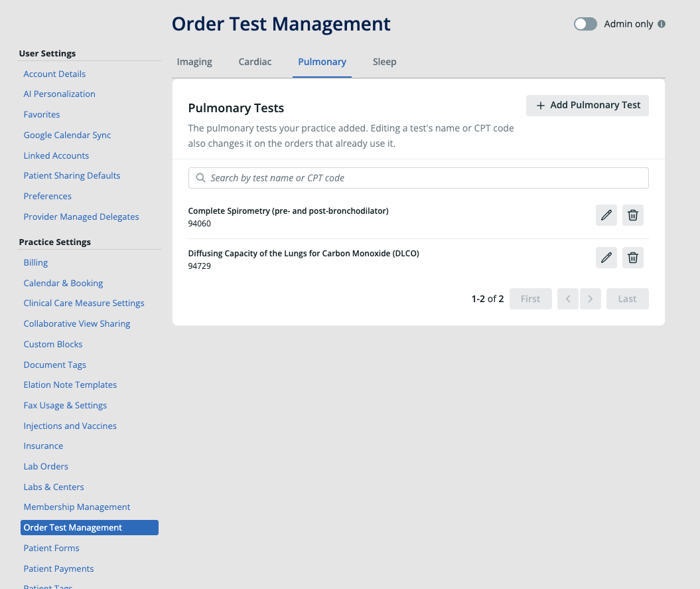
Task: Go to Favorites
Action: (x=42, y=114)
